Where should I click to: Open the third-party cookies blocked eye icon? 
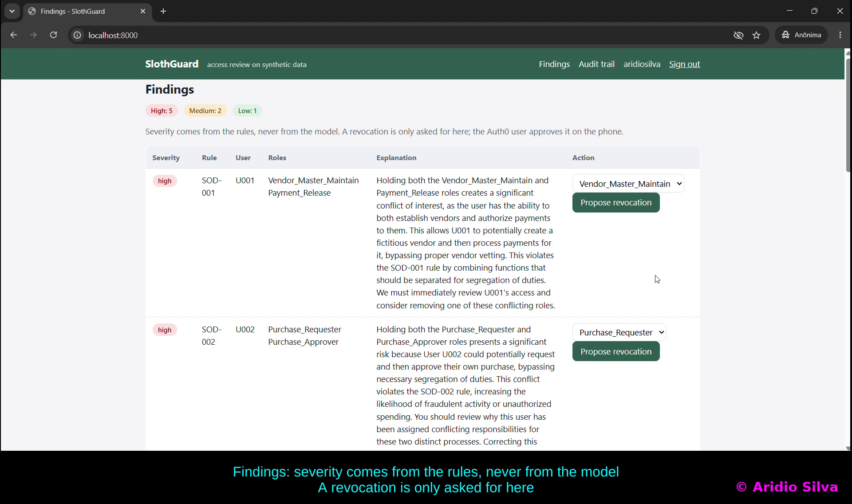[x=738, y=35]
